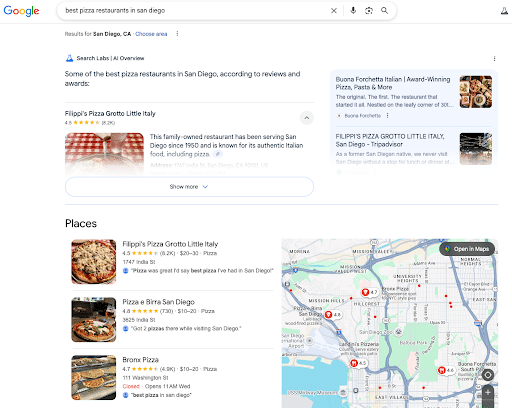The height and width of the screenshot is (408, 512).
Task: Open options for the Buona Forchetta source
Action: point(387,116)
